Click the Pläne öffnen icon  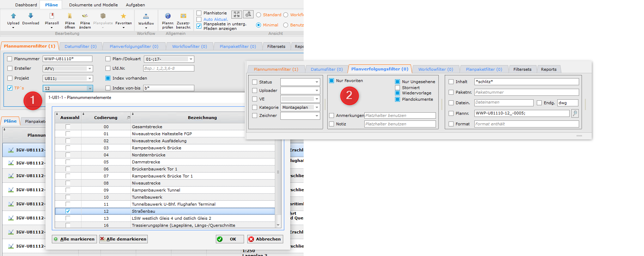tap(70, 16)
